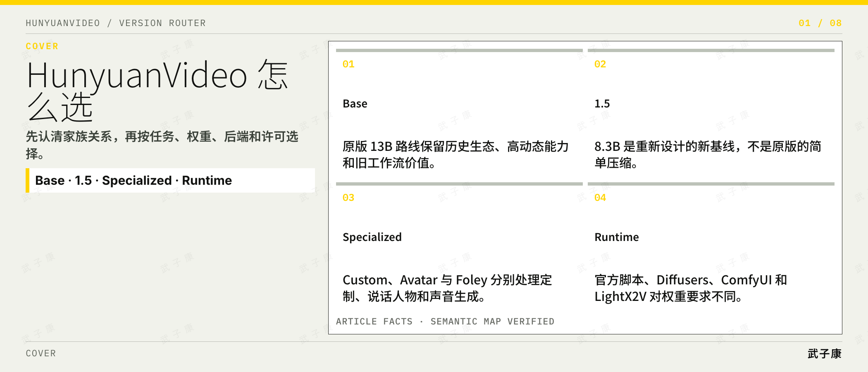Image resolution: width=868 pixels, height=372 pixels.
Task: Click the yellow COVER label above the title
Action: pos(42,46)
